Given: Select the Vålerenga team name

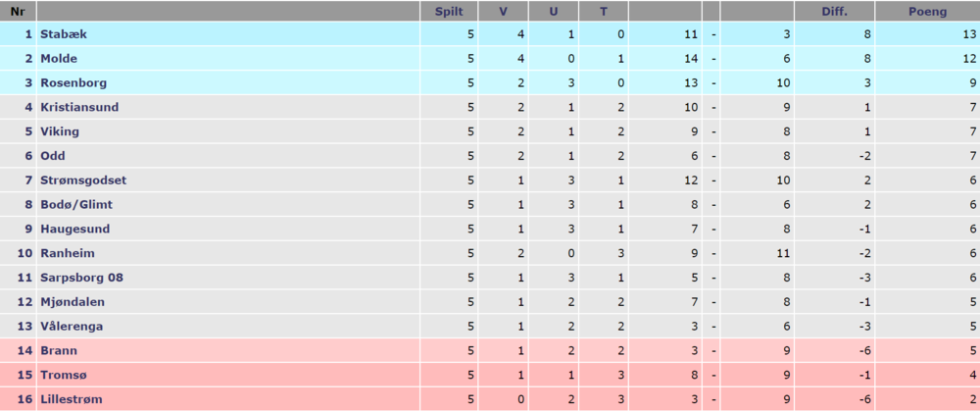Looking at the screenshot, I should click(72, 328).
